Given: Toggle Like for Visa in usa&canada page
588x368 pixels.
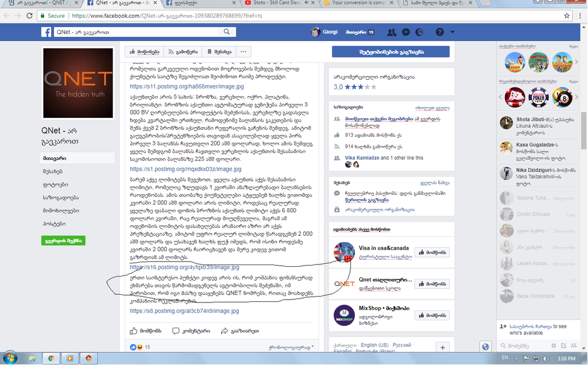Looking at the screenshot, I should point(432,253).
